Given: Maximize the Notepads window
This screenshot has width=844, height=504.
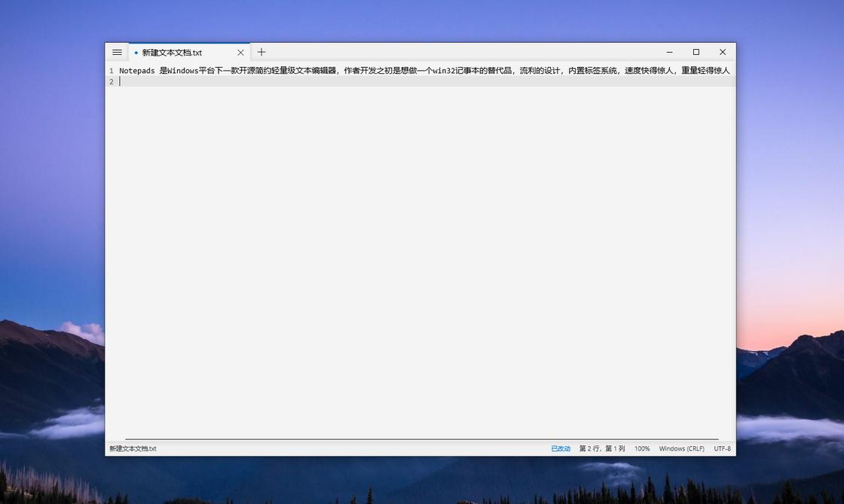Looking at the screenshot, I should pyautogui.click(x=696, y=52).
